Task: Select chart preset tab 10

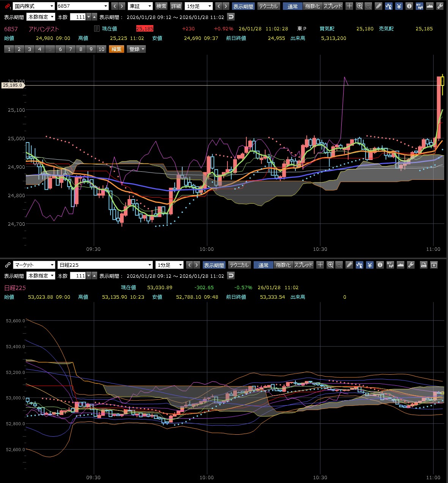Action: [101, 49]
